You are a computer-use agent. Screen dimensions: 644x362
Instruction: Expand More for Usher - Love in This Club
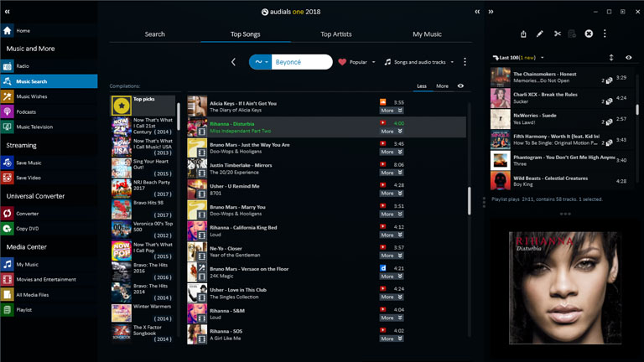391,297
